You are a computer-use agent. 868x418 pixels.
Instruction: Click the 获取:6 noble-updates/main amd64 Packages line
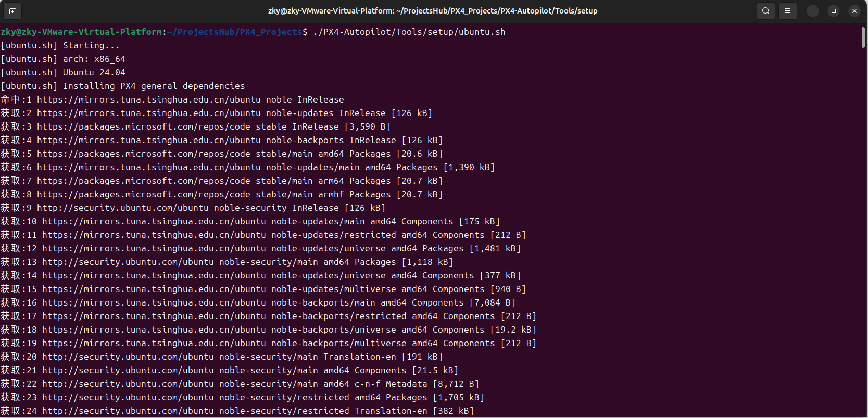coord(248,167)
